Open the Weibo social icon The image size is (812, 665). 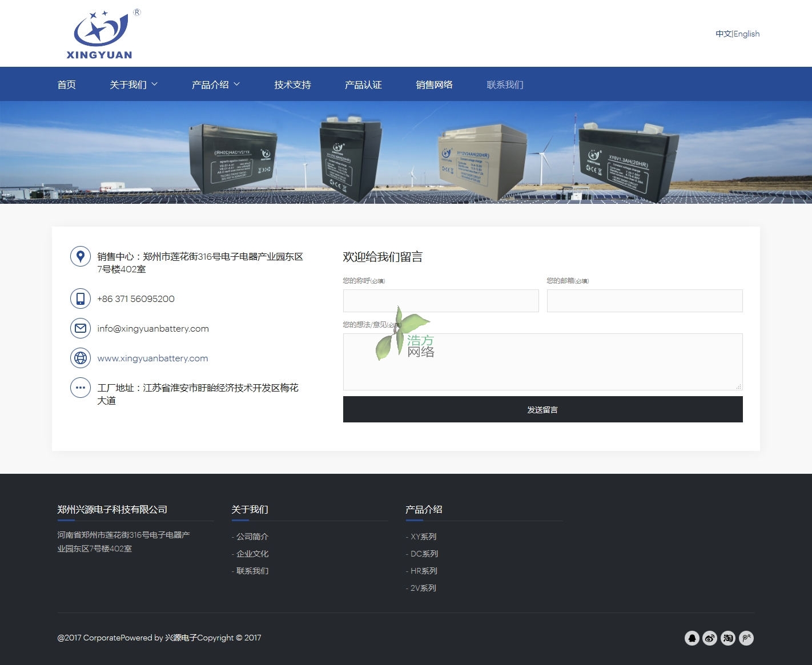tap(710, 638)
